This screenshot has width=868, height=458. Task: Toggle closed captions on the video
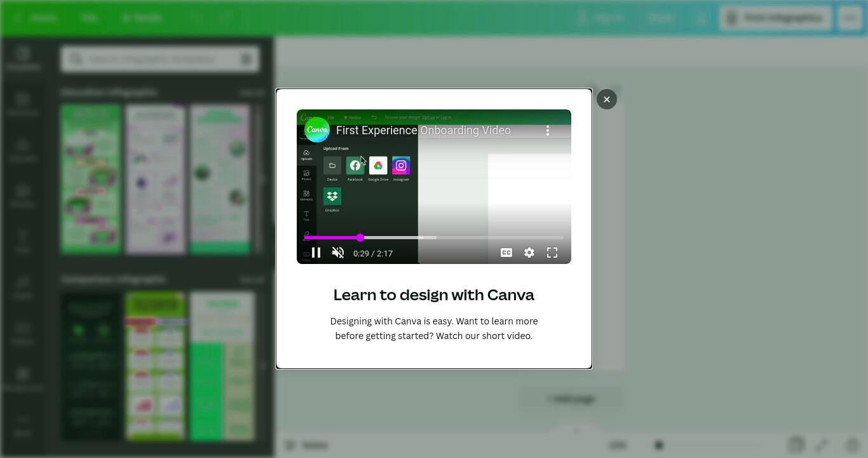506,253
